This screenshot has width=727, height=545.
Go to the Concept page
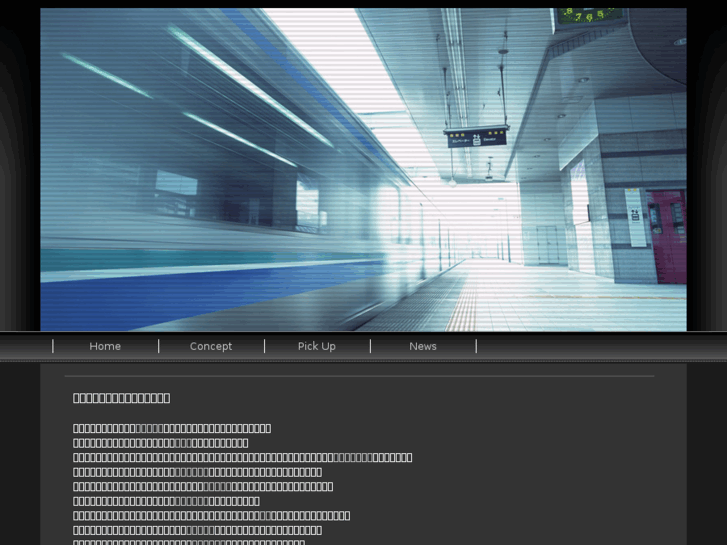tap(211, 346)
